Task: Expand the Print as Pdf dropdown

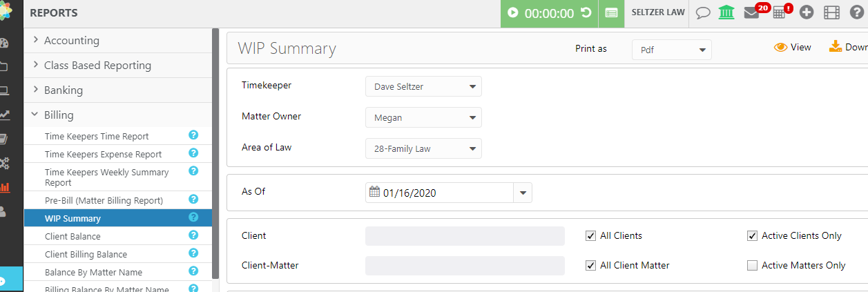Action: coord(671,50)
